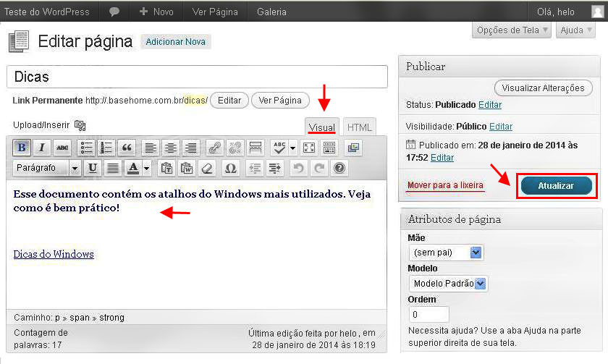
Task: Open editor help question mark icon
Action: (339, 169)
